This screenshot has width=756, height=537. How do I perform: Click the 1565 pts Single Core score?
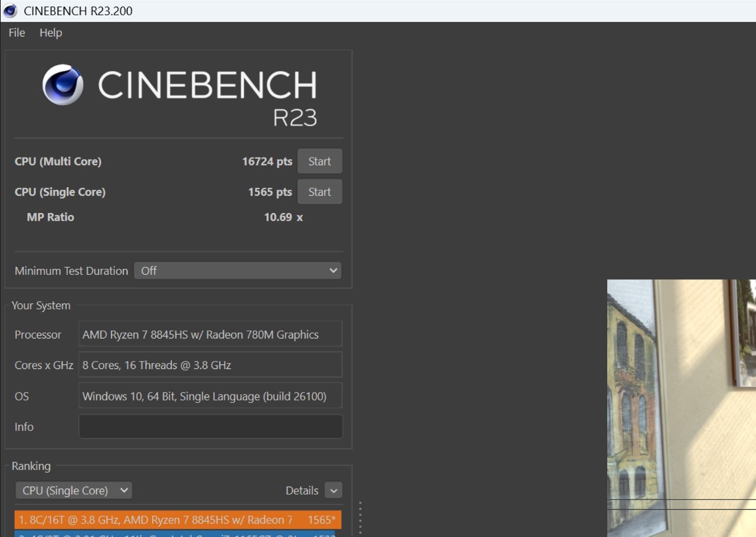[x=270, y=192]
